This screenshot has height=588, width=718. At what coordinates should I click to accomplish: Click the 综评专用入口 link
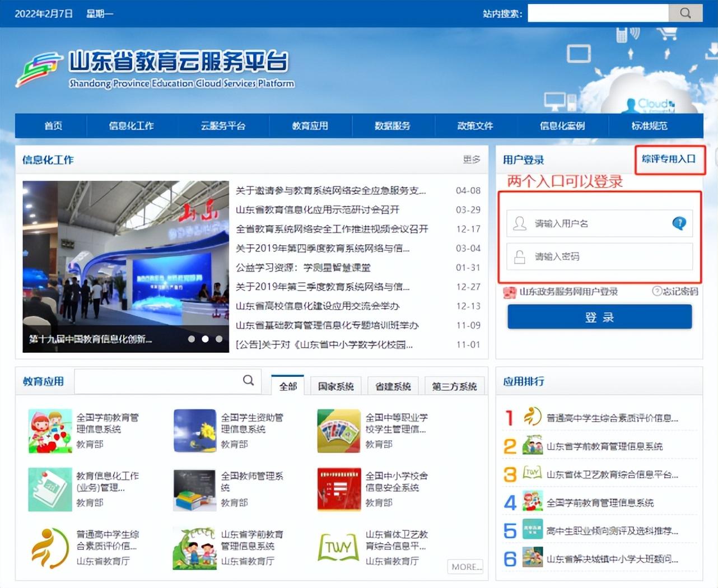tap(669, 159)
